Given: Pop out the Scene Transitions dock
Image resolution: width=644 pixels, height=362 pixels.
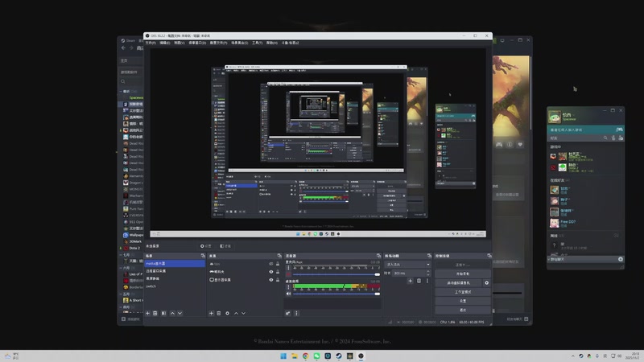Looking at the screenshot, I should click(429, 256).
